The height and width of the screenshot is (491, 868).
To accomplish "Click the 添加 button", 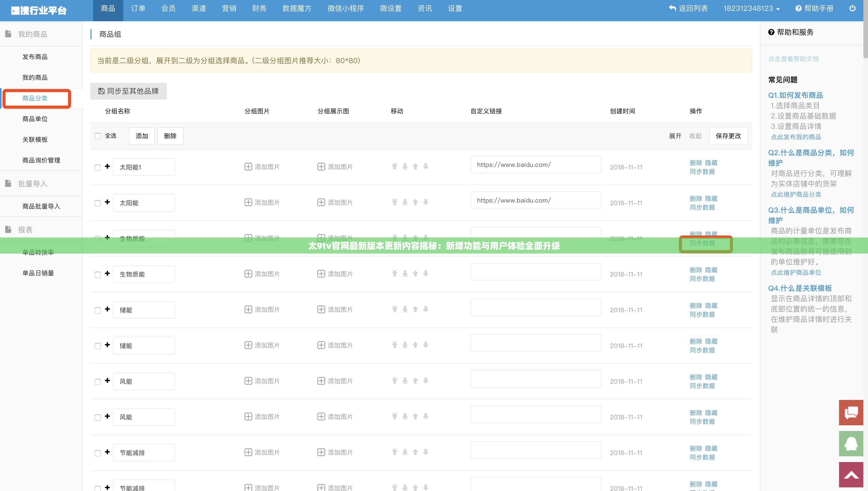I will 142,136.
